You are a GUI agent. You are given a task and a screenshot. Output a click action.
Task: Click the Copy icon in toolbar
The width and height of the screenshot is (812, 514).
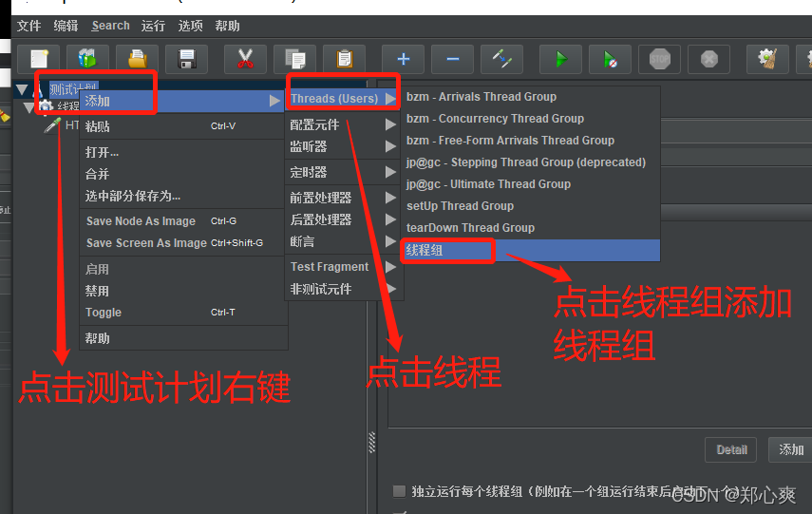point(295,59)
